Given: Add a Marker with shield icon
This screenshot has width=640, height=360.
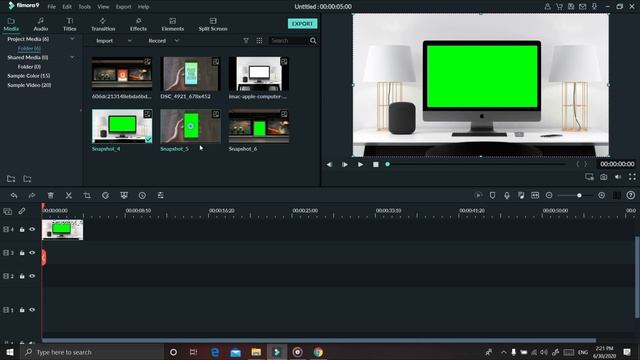Looking at the screenshot, I should point(492,196).
